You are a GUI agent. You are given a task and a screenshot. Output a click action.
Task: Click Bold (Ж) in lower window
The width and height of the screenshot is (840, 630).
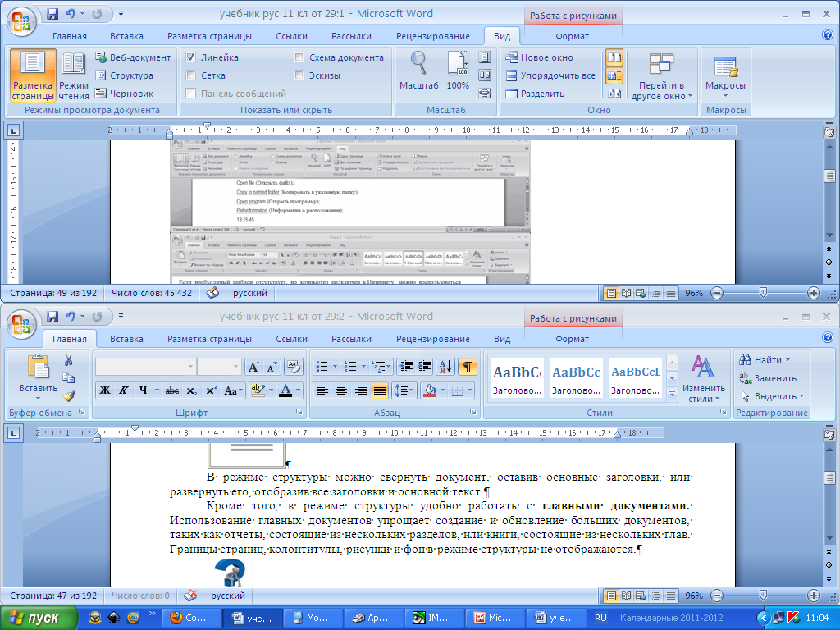[x=105, y=390]
